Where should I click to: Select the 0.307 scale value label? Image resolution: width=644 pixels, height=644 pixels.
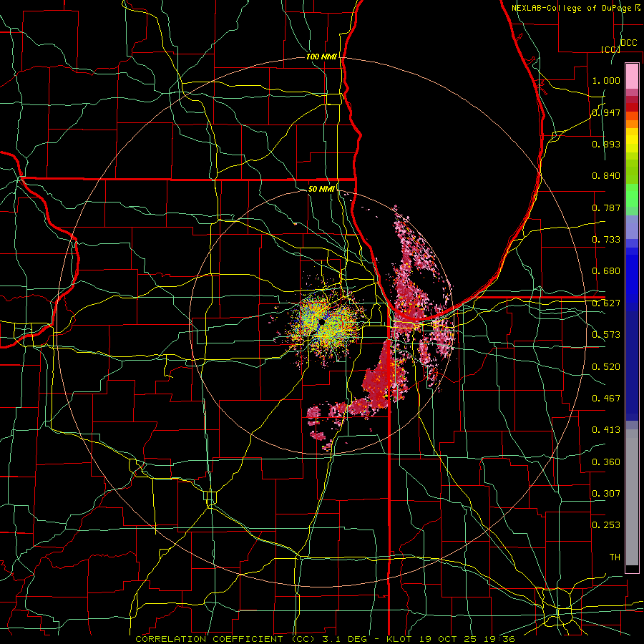(x=606, y=494)
